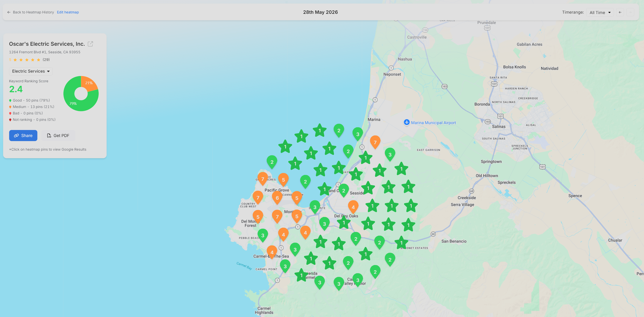Open the business external link icon
This screenshot has height=317, width=644.
90,44
